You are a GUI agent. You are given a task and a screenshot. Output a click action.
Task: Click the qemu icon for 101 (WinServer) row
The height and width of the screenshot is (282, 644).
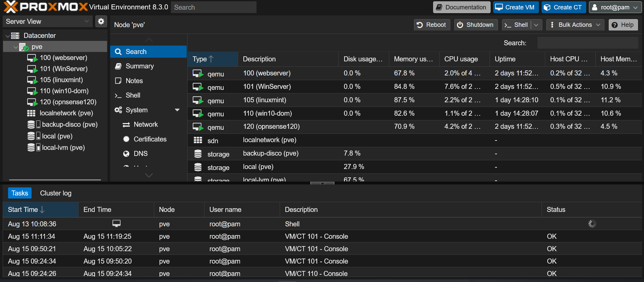coord(198,87)
